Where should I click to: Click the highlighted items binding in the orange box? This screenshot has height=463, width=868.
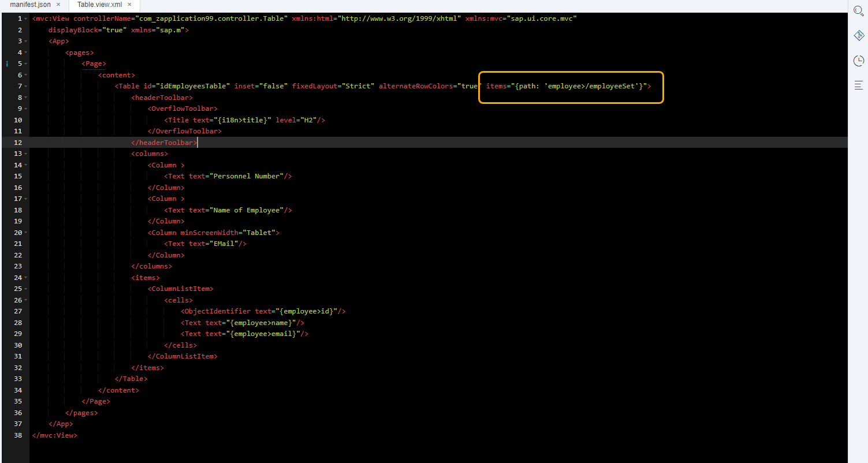point(571,87)
